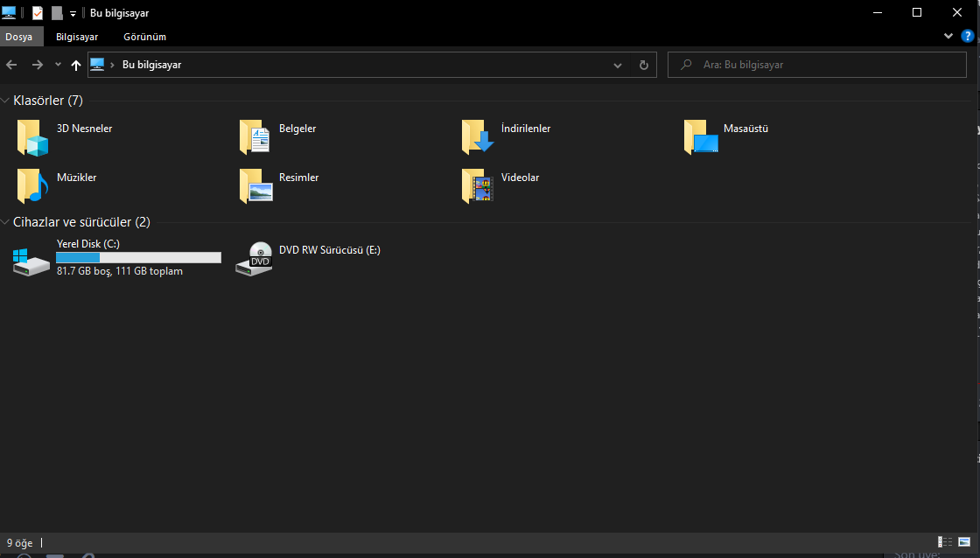This screenshot has width=980, height=558.
Task: Click the İndirilenler label
Action: (x=526, y=128)
